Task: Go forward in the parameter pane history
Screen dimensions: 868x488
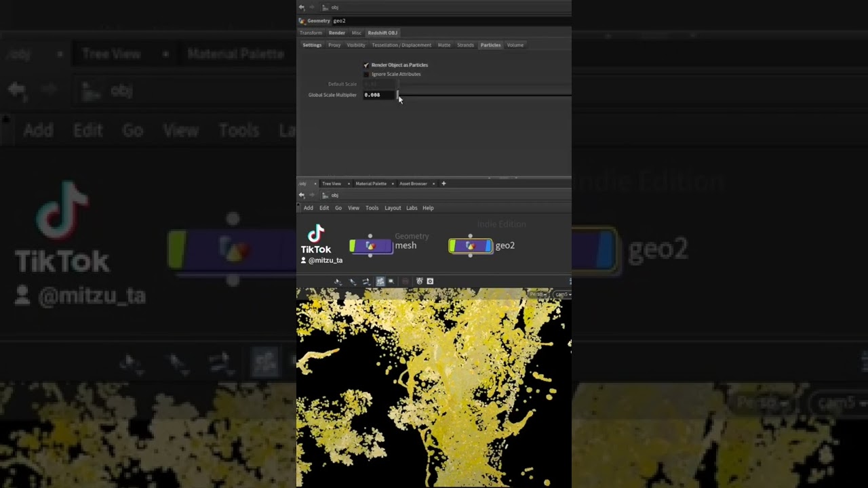Action: point(312,7)
